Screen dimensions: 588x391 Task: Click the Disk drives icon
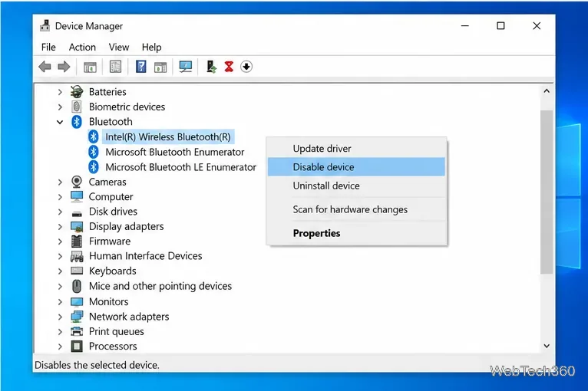point(77,213)
